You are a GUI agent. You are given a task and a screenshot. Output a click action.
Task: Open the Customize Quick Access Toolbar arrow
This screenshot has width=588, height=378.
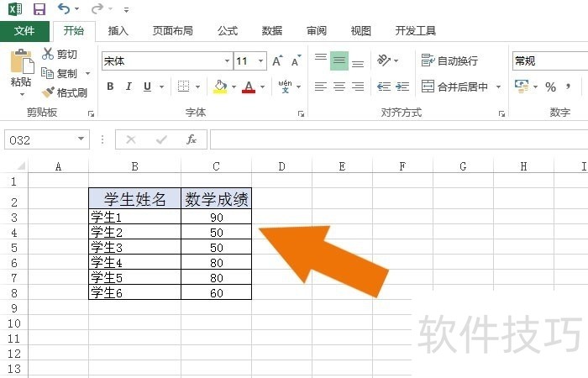[x=126, y=10]
